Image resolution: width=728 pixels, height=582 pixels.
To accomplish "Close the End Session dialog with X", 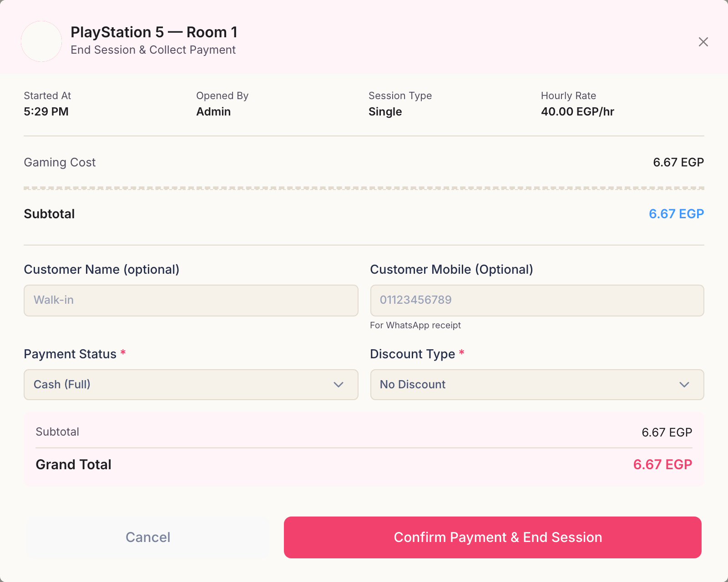I will (703, 42).
